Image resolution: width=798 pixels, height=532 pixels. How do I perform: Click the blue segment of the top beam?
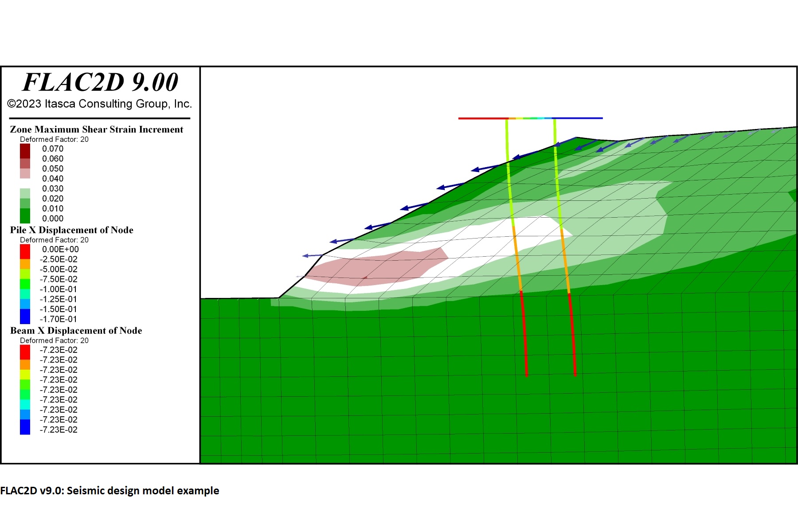pyautogui.click(x=578, y=118)
